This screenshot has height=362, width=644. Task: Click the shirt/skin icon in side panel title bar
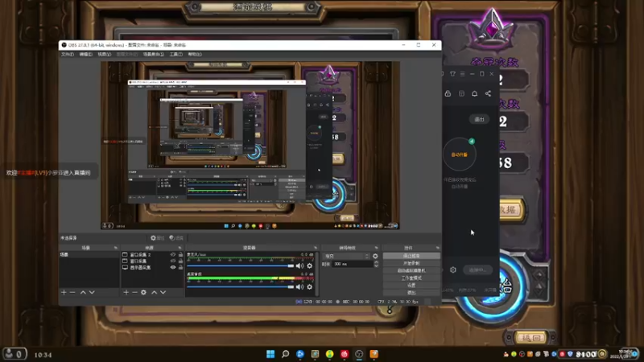[452, 74]
